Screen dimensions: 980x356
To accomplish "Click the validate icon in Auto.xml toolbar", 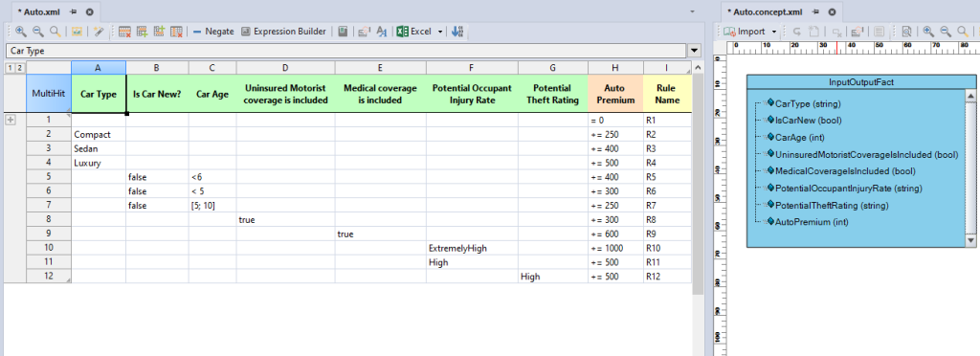I will point(364,32).
